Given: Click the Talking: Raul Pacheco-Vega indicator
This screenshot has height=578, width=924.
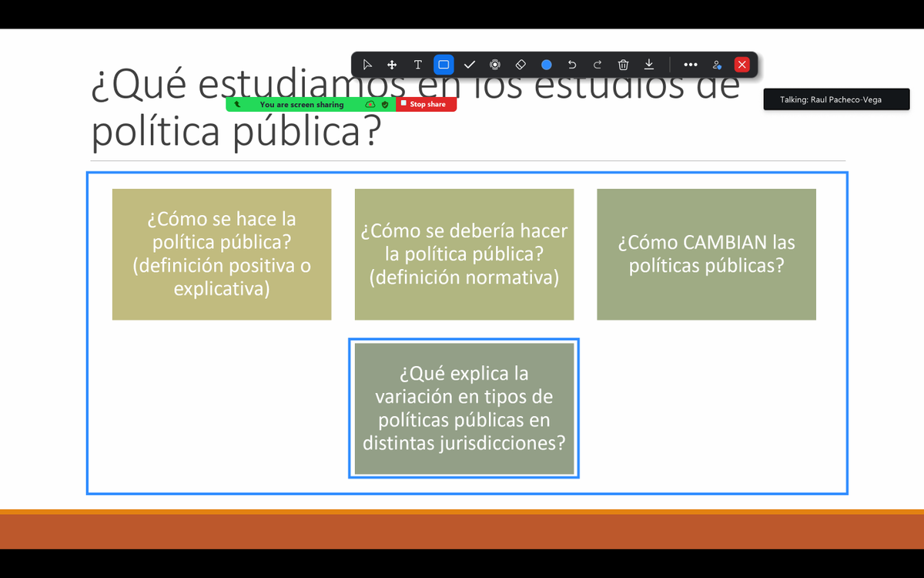Looking at the screenshot, I should (836, 99).
